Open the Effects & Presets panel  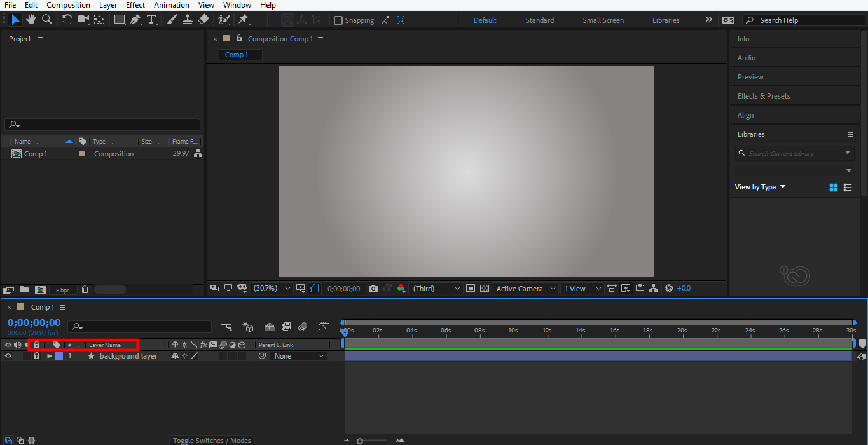coord(764,96)
